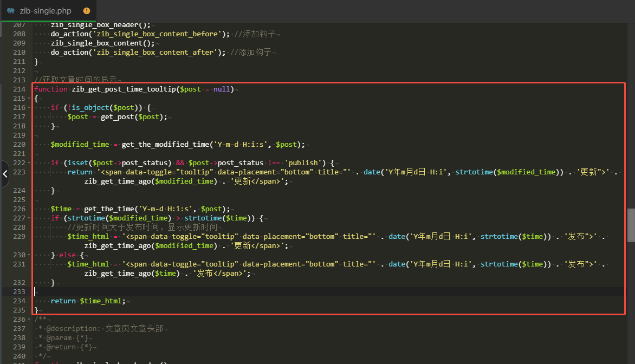Open the collapsed side panel with the left chevron
The width and height of the screenshot is (635, 364).
[x=5, y=174]
